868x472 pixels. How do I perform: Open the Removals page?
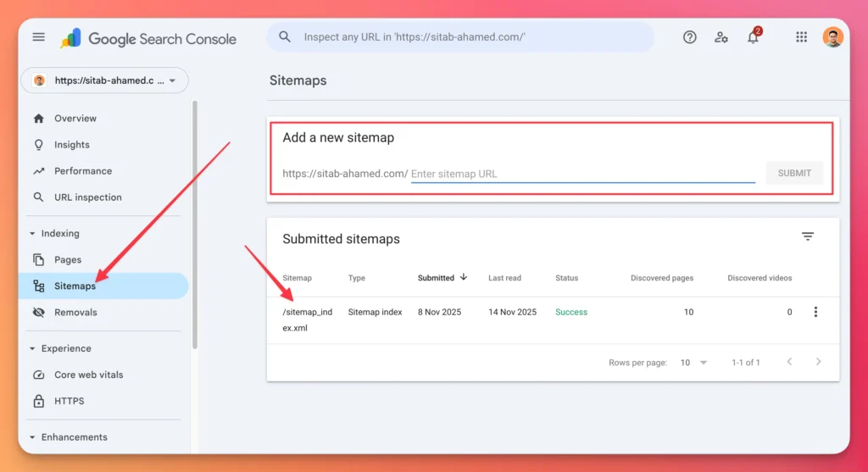point(75,312)
